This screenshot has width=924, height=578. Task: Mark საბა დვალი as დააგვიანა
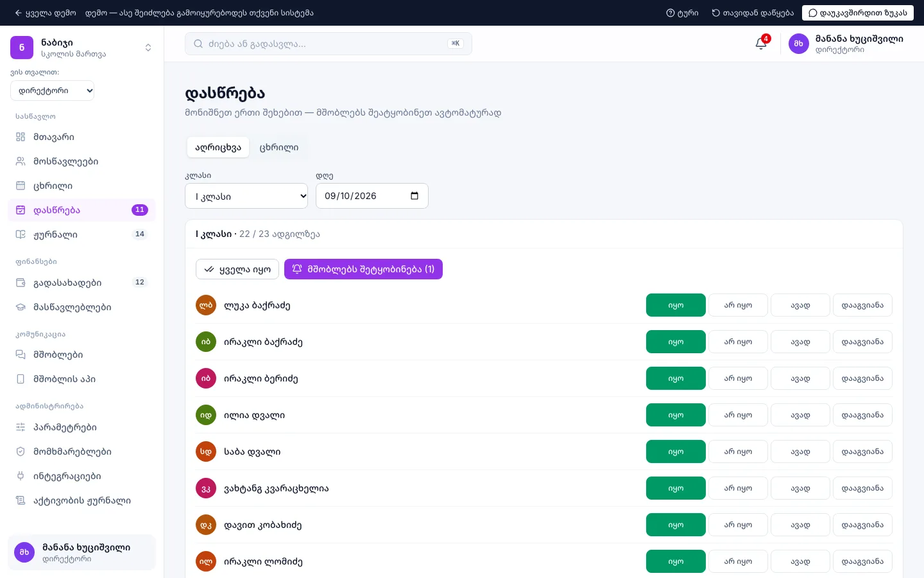click(862, 451)
